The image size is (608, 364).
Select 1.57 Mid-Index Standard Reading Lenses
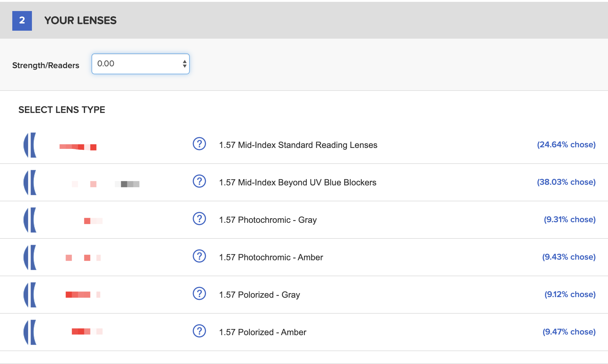298,145
